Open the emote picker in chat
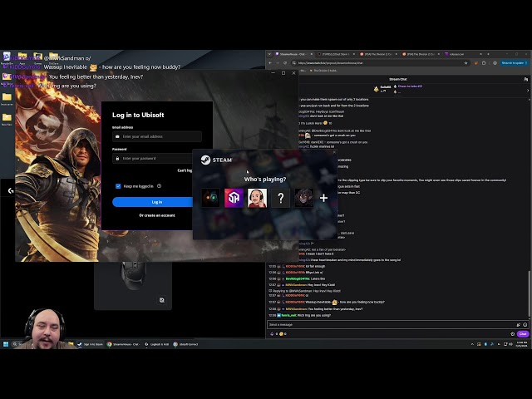532x399 pixels. click(x=525, y=325)
